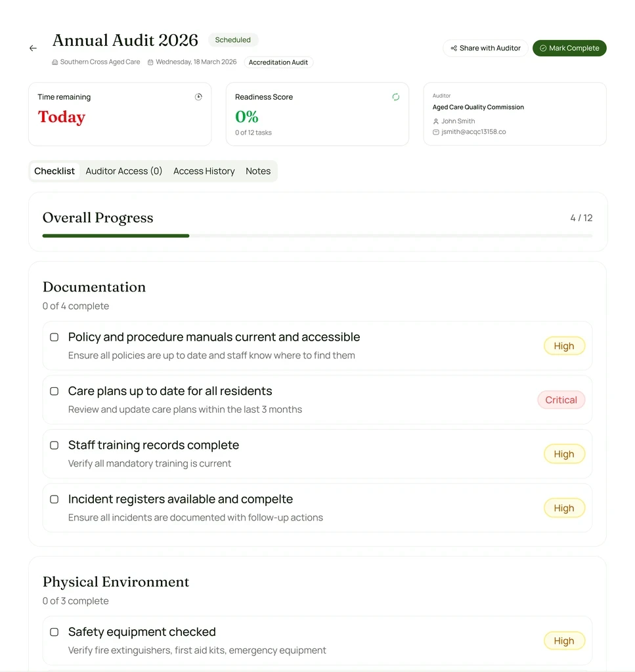Image resolution: width=635 pixels, height=672 pixels.
Task: Click the calendar icon next to the audit date
Action: [150, 62]
